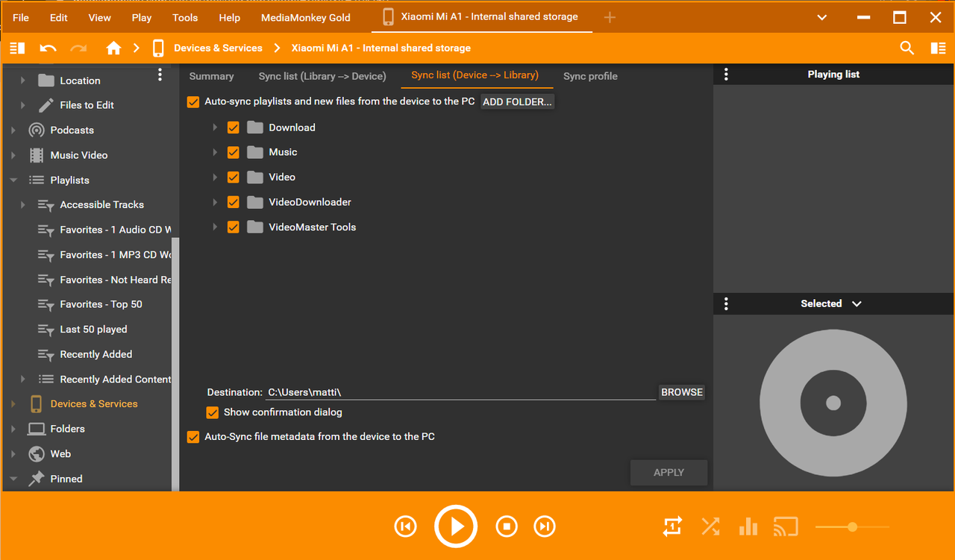Open Selected panel three-dot menu
Screen dimensions: 955x560
(x=726, y=304)
